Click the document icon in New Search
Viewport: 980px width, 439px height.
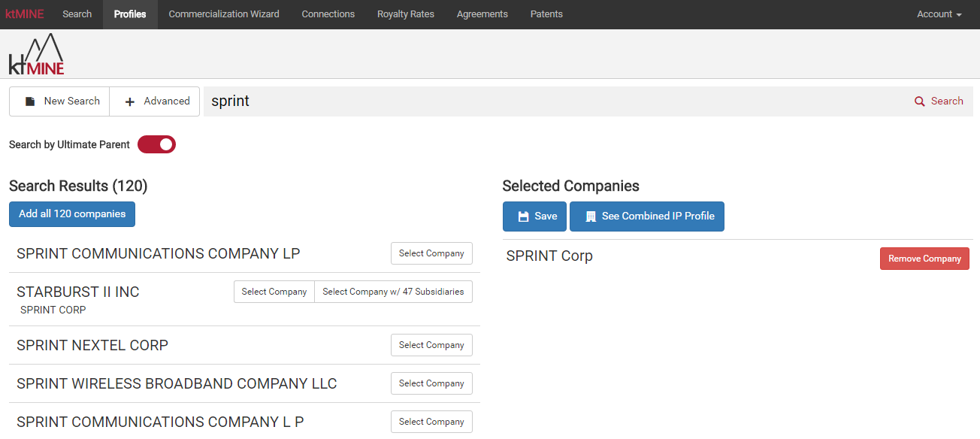(30, 101)
